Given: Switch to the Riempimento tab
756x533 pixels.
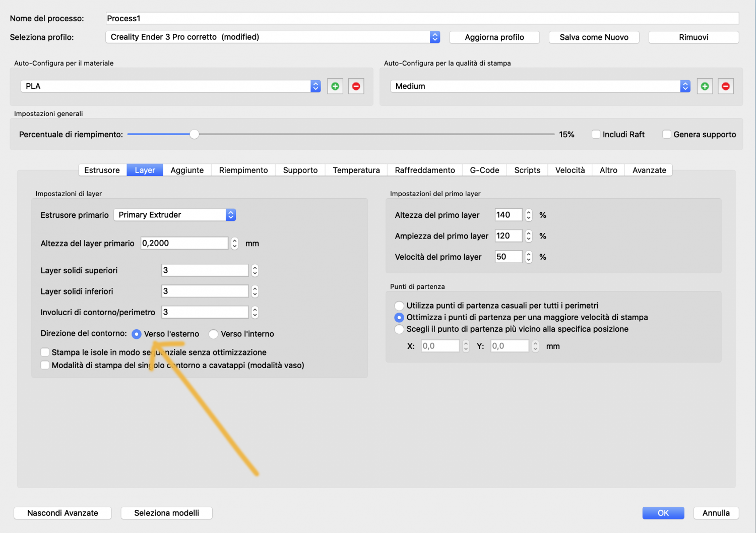Looking at the screenshot, I should click(x=243, y=170).
